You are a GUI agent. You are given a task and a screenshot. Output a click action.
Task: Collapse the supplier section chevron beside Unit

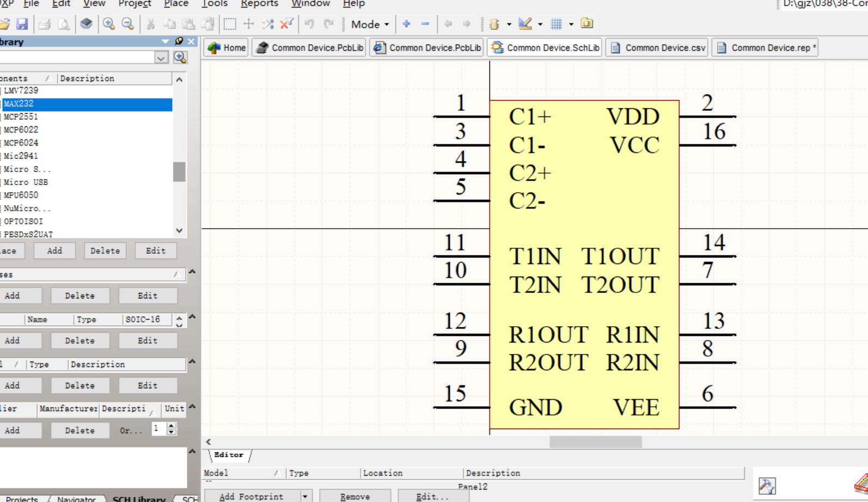pyautogui.click(x=192, y=406)
